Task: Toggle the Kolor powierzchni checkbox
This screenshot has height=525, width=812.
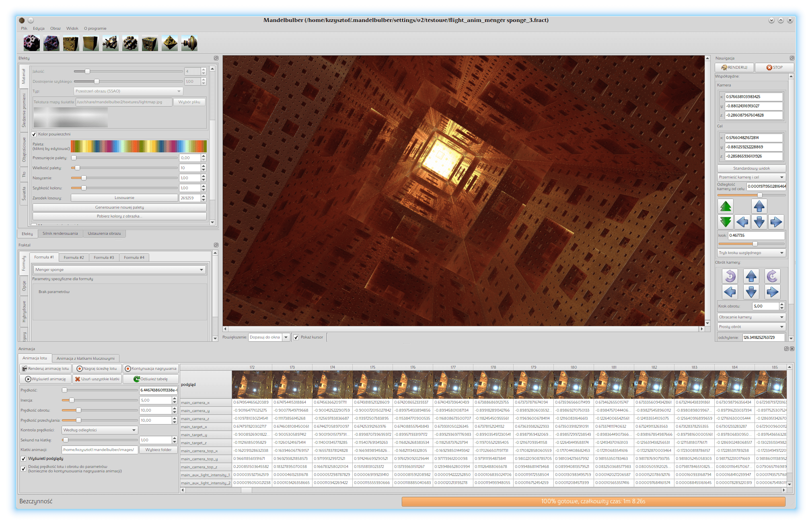Action: (x=34, y=134)
